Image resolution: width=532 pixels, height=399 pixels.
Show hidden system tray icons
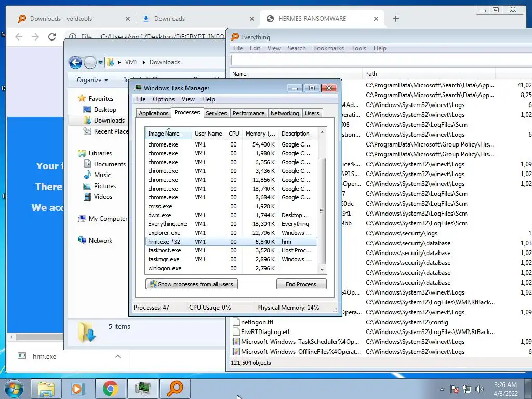[442, 389]
